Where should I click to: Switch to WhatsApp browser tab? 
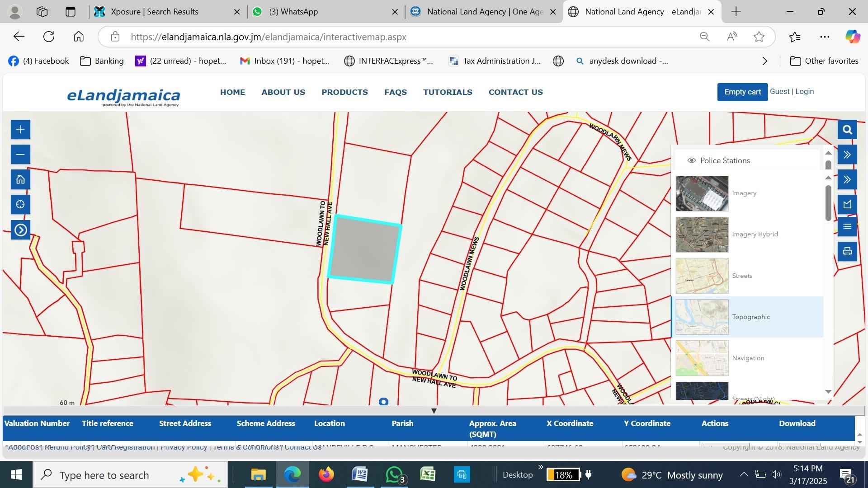pos(325,12)
